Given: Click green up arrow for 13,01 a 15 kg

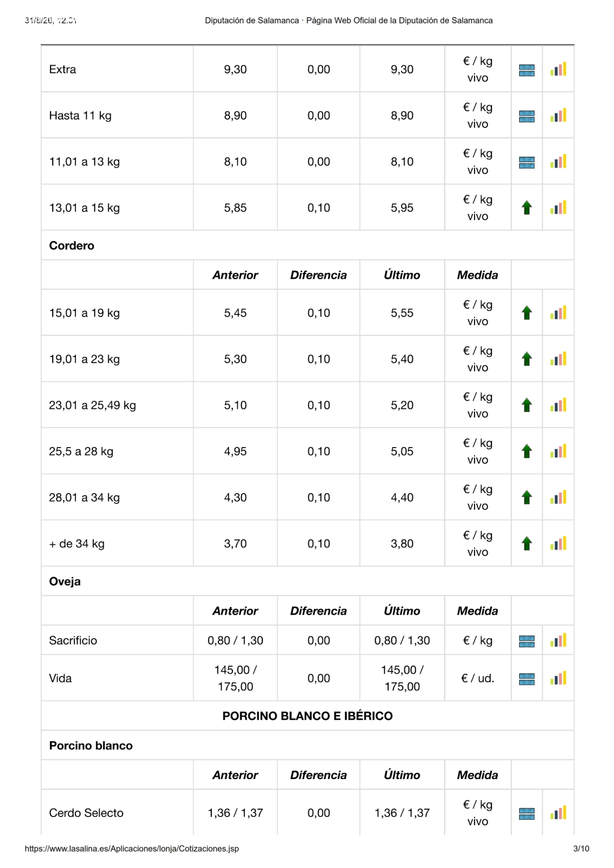Looking at the screenshot, I should (x=527, y=208).
